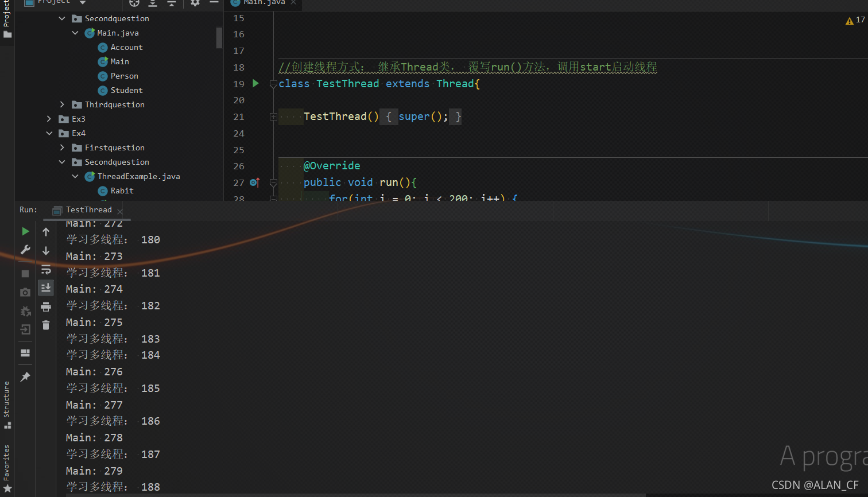Close the Main.java editor tab
The width and height of the screenshot is (868, 497).
[x=293, y=2]
